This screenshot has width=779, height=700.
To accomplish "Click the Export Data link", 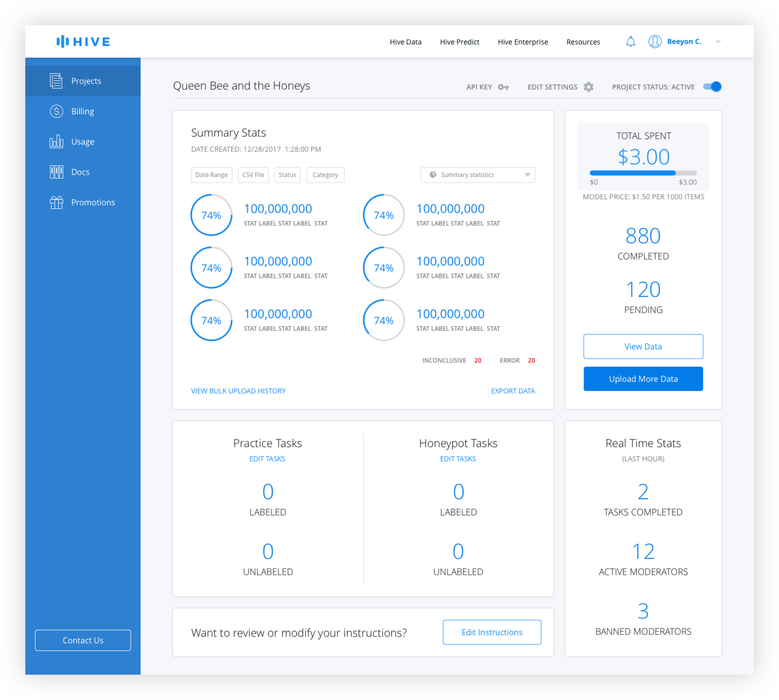I will 513,391.
